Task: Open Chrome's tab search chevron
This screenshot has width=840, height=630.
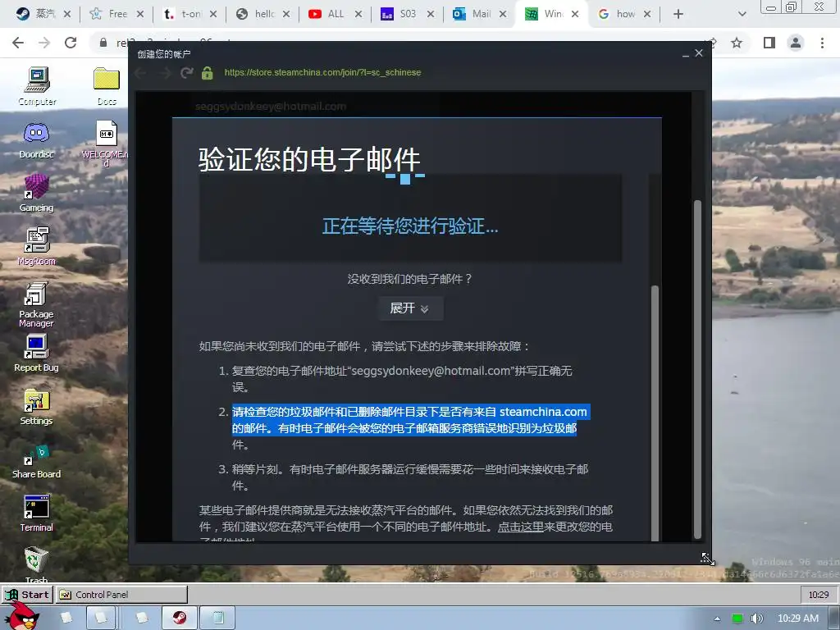Action: pyautogui.click(x=742, y=14)
